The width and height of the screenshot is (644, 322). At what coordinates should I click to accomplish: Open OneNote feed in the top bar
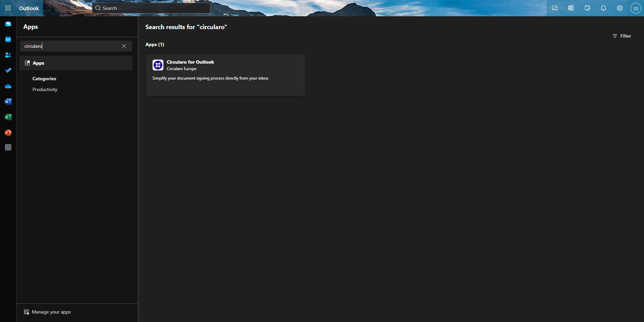click(x=571, y=8)
